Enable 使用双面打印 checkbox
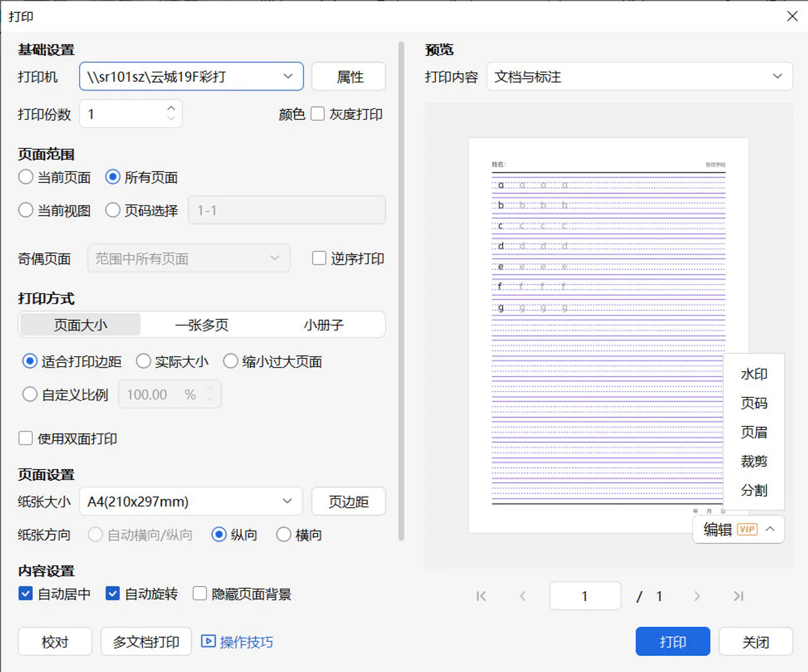The width and height of the screenshot is (808, 672). click(25, 438)
